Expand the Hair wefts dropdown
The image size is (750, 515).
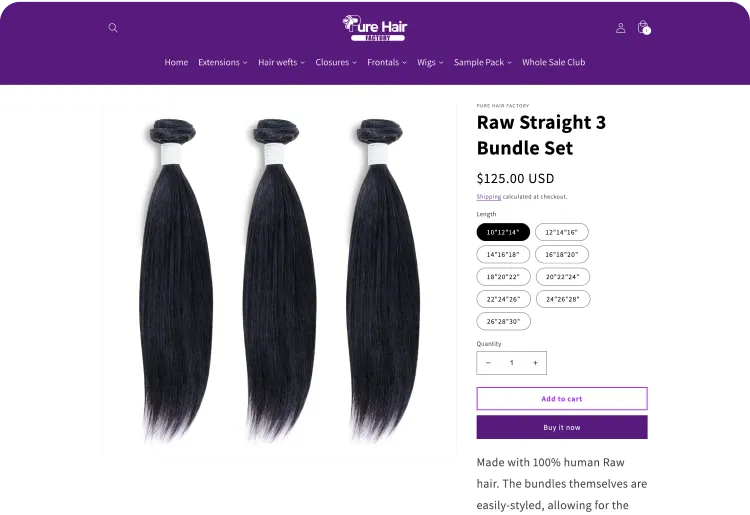click(x=281, y=62)
